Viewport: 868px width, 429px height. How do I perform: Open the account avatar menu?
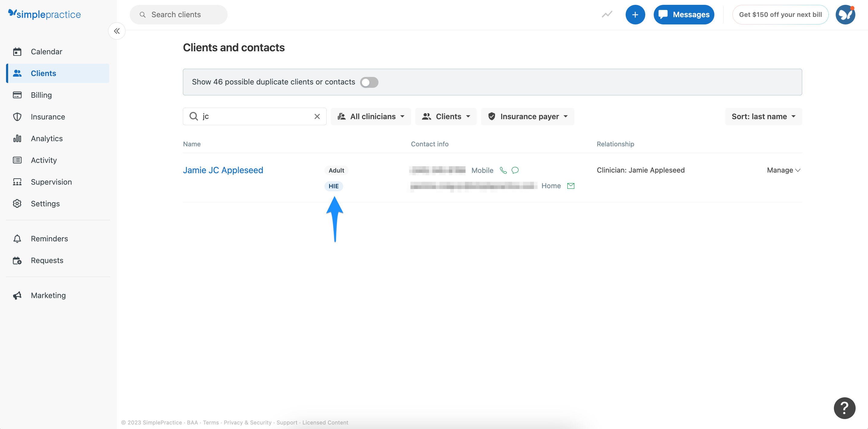(x=845, y=14)
